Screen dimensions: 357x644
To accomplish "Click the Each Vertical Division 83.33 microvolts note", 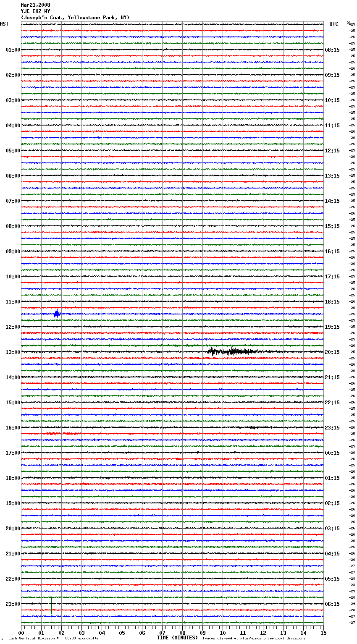I will coord(53,638).
